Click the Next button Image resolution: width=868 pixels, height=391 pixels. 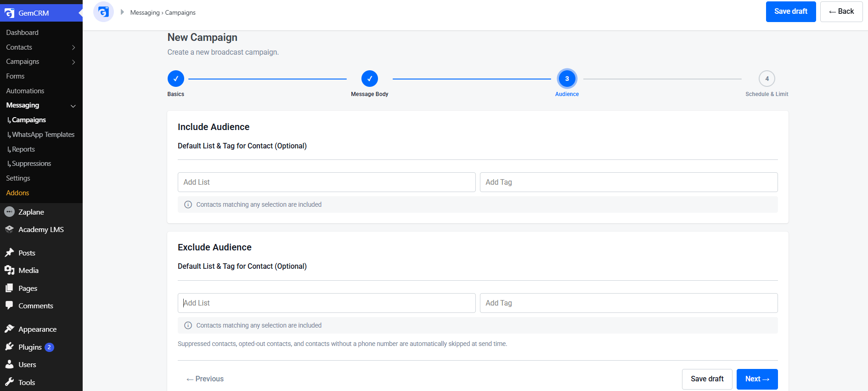[x=757, y=379]
